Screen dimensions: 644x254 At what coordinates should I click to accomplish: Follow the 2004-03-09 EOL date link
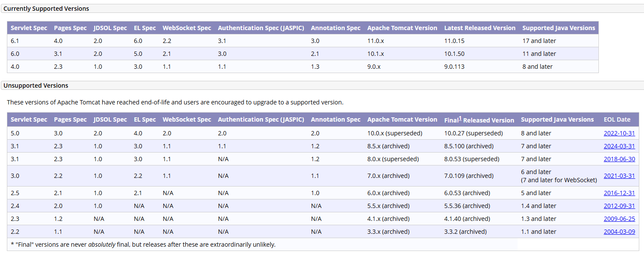619,232
